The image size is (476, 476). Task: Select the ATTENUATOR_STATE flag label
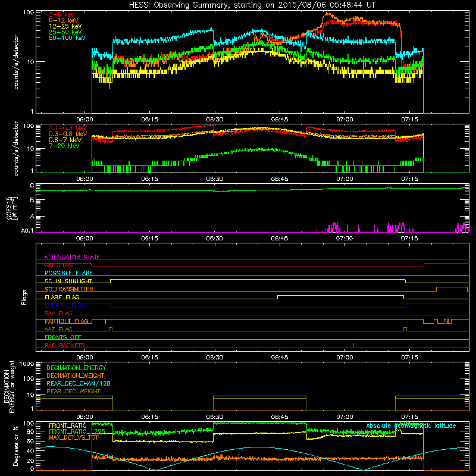pyautogui.click(x=72, y=257)
